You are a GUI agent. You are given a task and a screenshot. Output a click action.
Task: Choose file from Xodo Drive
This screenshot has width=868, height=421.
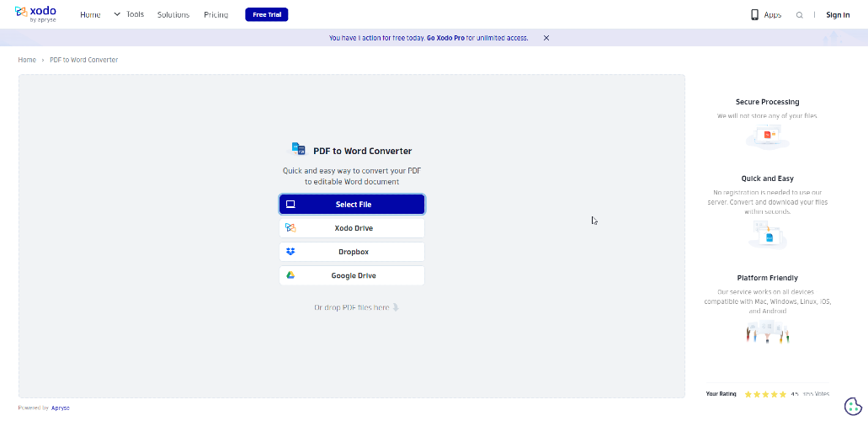coord(352,228)
